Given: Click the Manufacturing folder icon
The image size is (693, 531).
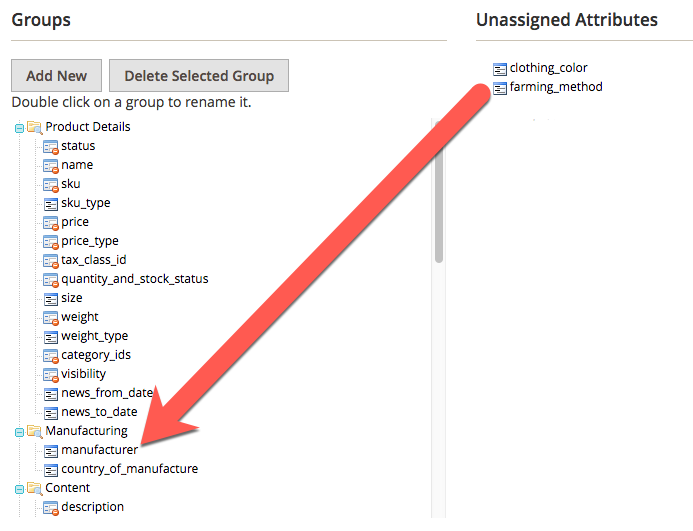Looking at the screenshot, I should (34, 431).
